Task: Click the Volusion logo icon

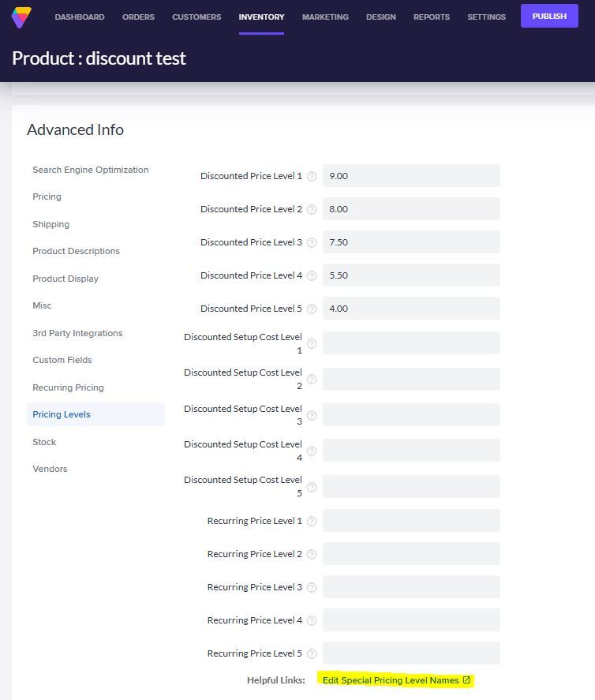Action: 22,17
